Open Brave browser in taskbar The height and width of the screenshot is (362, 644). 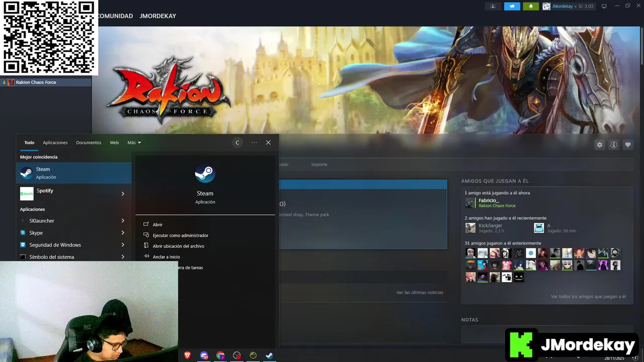click(188, 355)
